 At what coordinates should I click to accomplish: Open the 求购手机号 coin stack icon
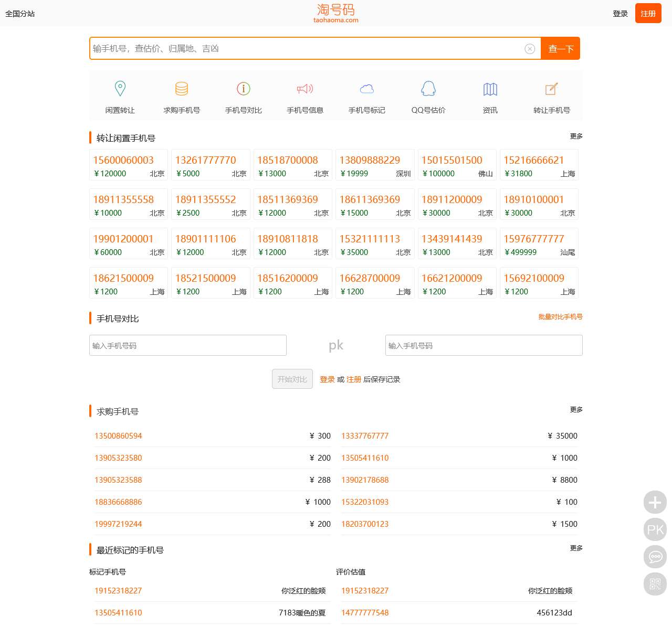[x=182, y=88]
